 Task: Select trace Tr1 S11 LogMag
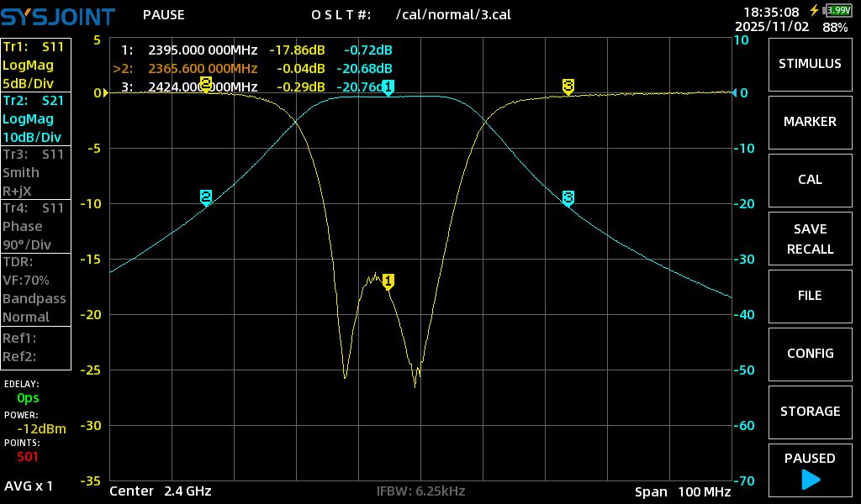35,65
